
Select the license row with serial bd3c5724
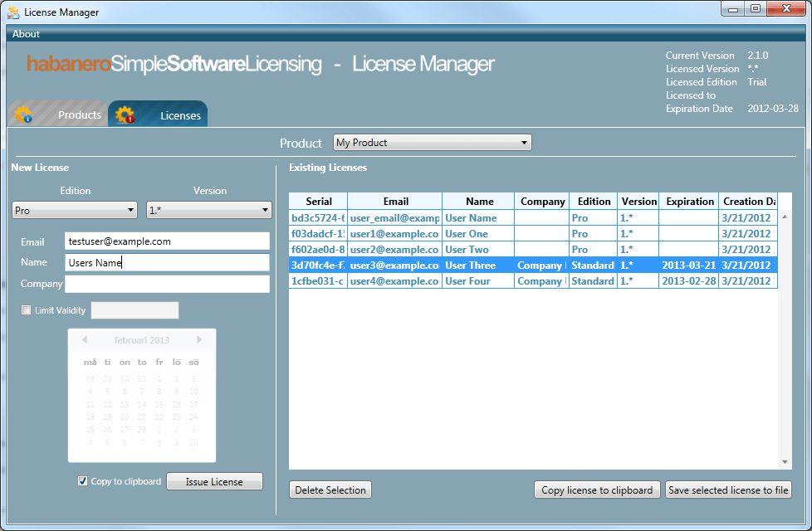pyautogui.click(x=533, y=218)
